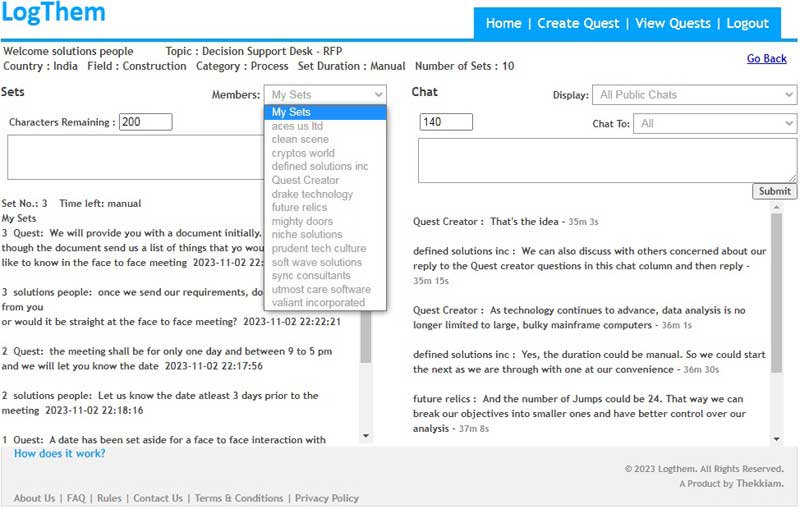
Task: Choose 'clean scene' from Members list
Action: pyautogui.click(x=325, y=139)
